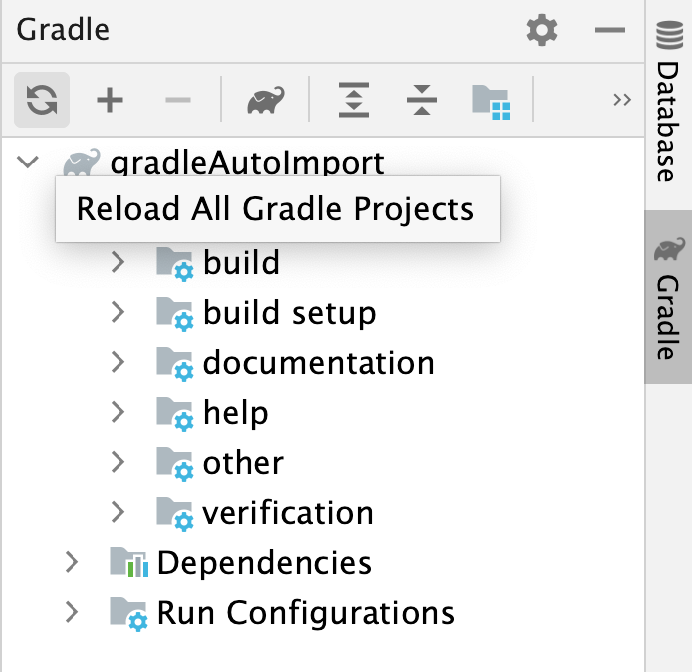Select the other task group label
The height and width of the screenshot is (672, 692).
(243, 462)
